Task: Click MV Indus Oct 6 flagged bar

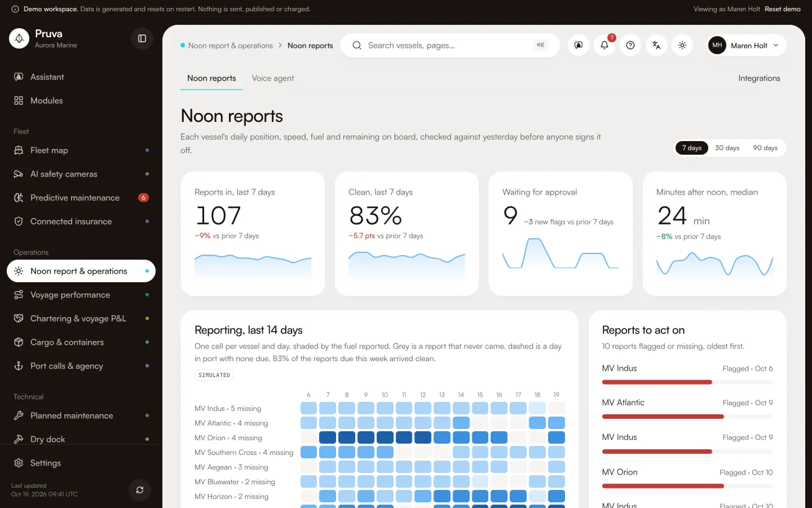Action: tap(687, 382)
